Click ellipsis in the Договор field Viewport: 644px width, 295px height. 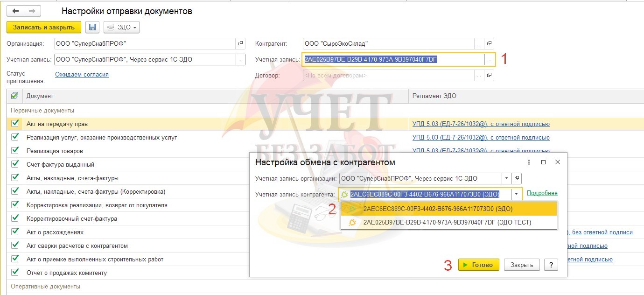coord(479,75)
